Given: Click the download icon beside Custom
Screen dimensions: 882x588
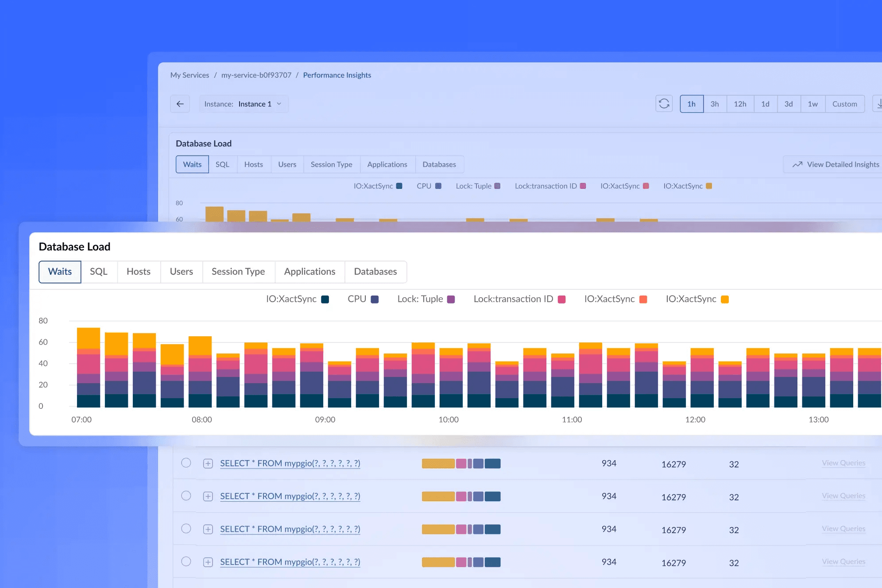Looking at the screenshot, I should (878, 104).
